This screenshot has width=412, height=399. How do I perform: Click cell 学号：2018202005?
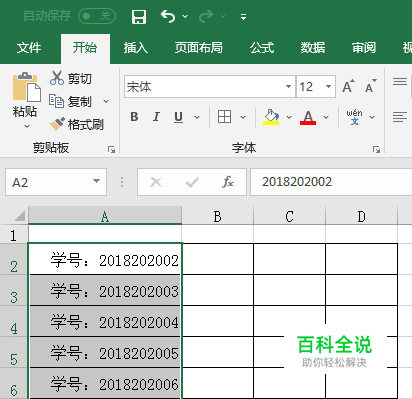pos(105,352)
